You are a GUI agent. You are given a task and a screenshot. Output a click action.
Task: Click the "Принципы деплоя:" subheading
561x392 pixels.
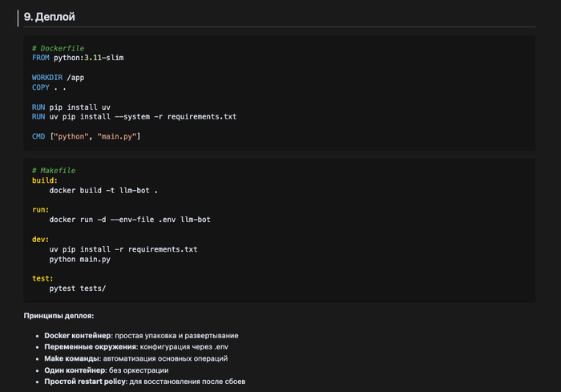[x=59, y=316]
